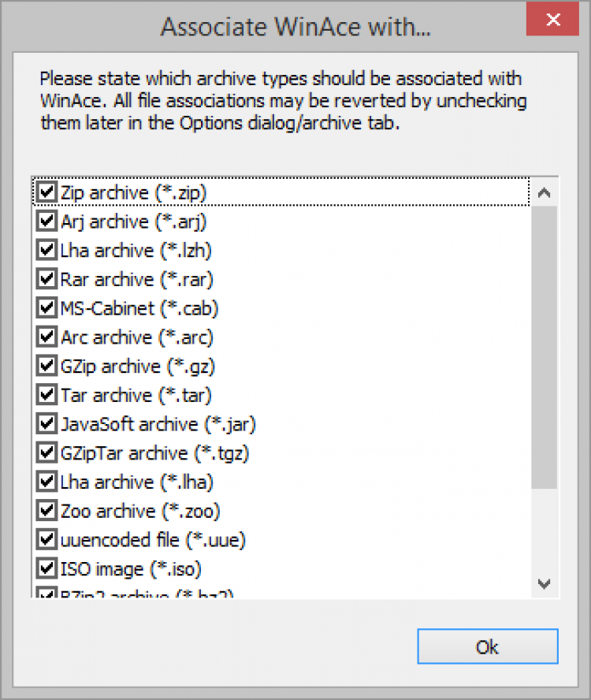This screenshot has width=591, height=700.
Task: Toggle the Arj archive (*.arj) checkbox
Action: [46, 222]
